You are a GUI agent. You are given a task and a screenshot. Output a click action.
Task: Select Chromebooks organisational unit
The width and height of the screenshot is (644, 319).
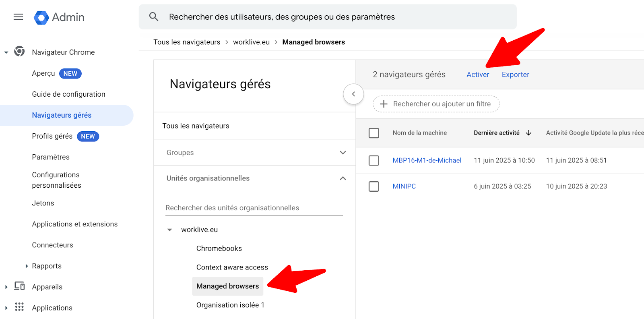(x=219, y=249)
